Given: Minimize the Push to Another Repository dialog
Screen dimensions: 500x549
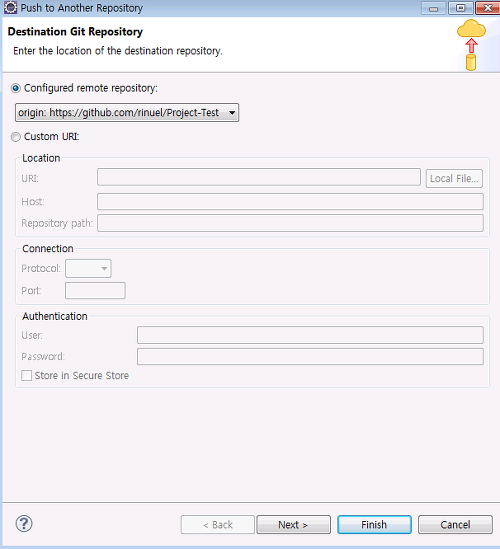Looking at the screenshot, I should pyautogui.click(x=433, y=8).
